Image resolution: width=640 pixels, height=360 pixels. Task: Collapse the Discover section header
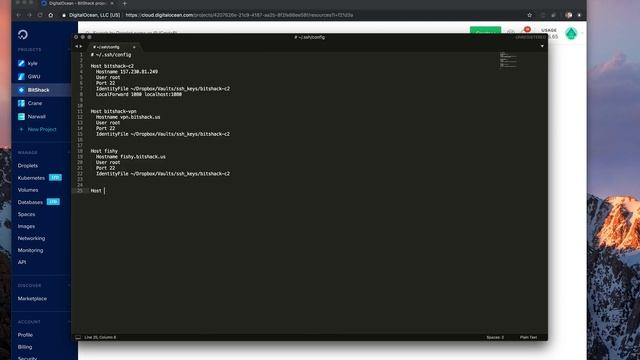click(29, 285)
